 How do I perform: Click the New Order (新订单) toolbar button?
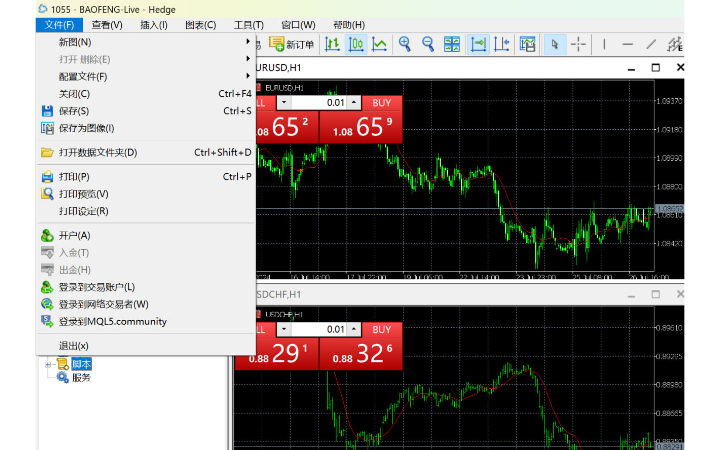coord(292,45)
